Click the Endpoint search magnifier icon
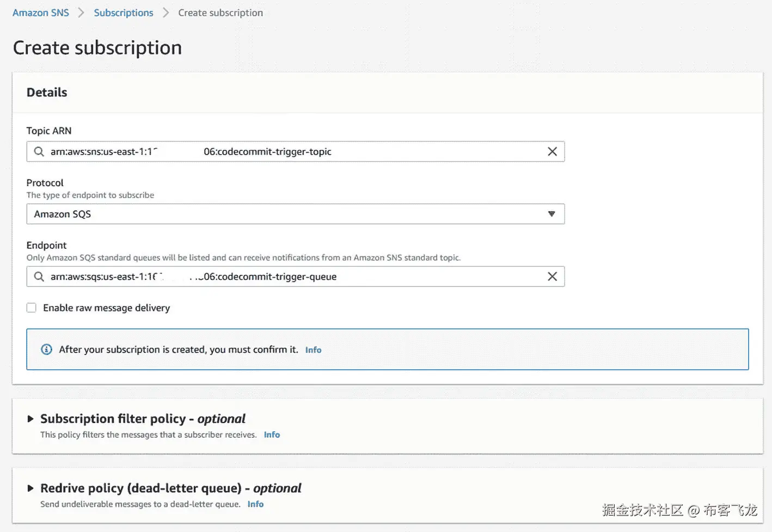 pos(39,277)
